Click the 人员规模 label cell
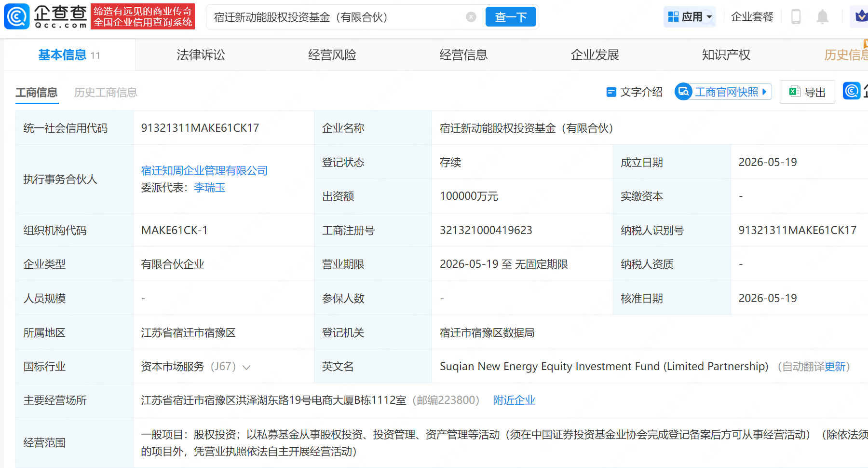 74,298
